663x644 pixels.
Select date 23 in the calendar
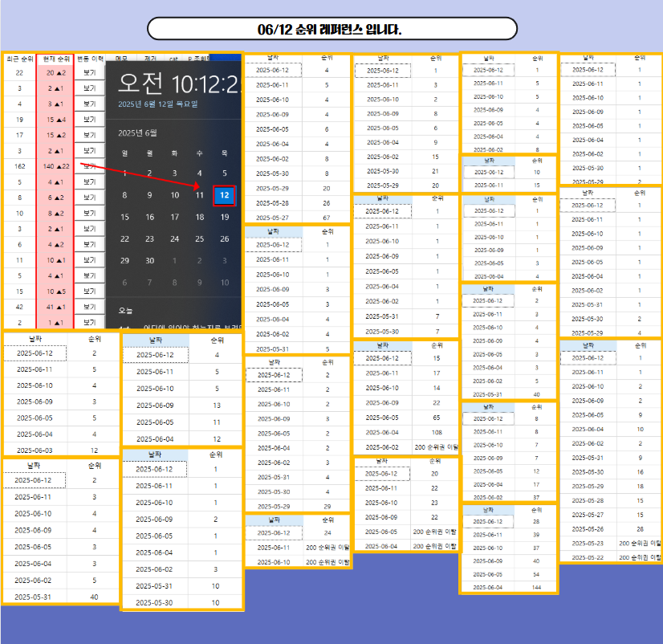(149, 239)
